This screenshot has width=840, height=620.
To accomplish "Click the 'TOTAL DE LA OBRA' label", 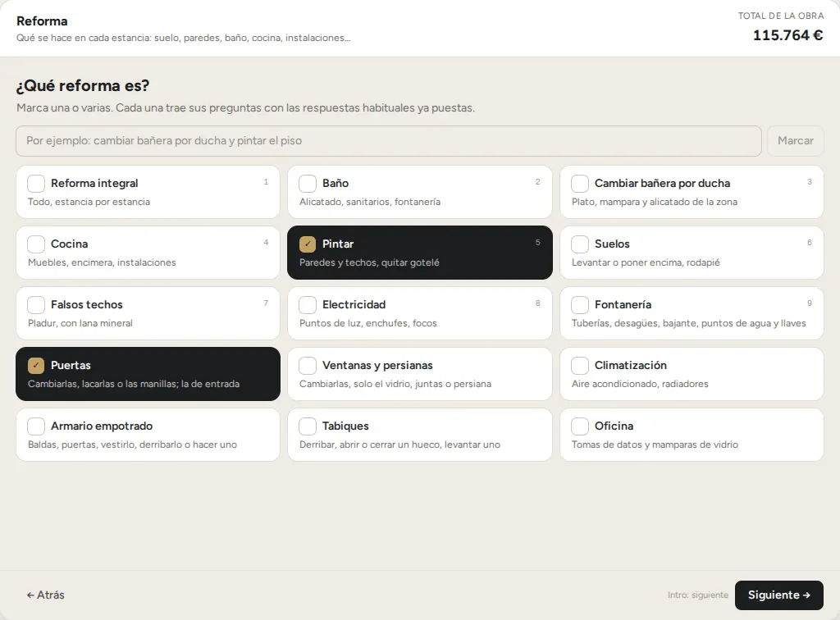I will point(781,16).
